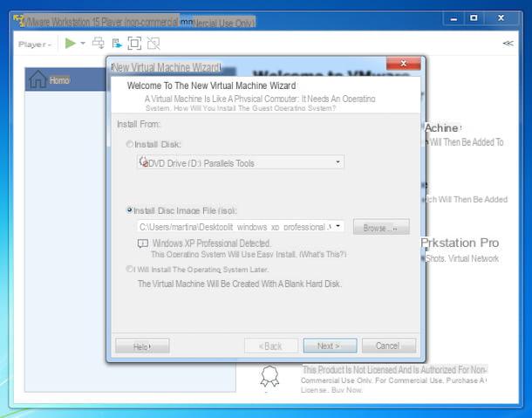Click the 'Windows XP Professional Detected' text
Screen dimensions: 532x418
212,243
